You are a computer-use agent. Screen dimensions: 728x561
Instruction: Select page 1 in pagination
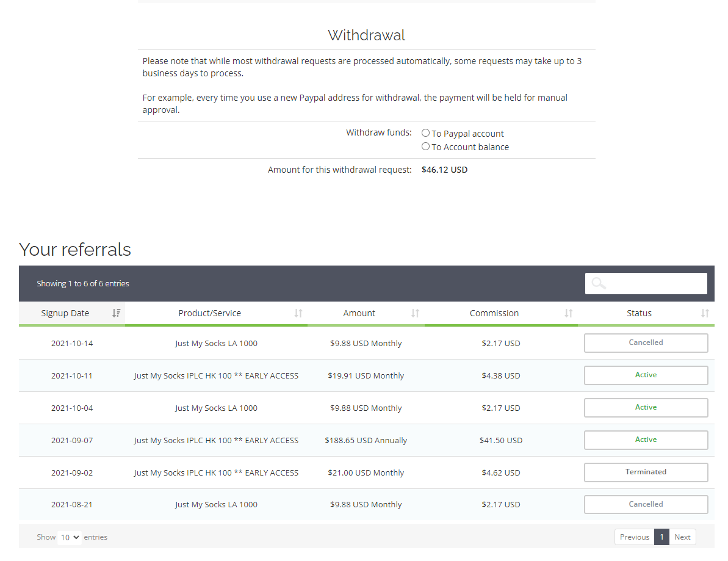coord(661,537)
